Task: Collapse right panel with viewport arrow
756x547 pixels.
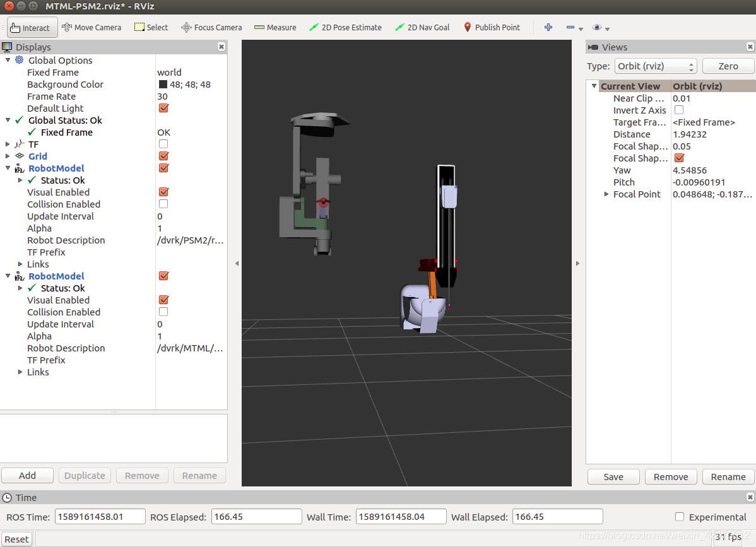Action: click(x=577, y=264)
